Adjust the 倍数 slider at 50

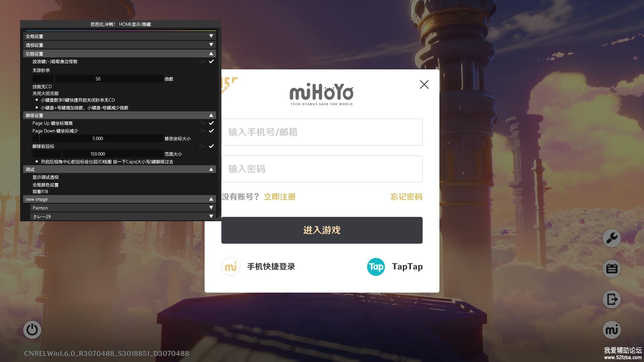point(98,79)
